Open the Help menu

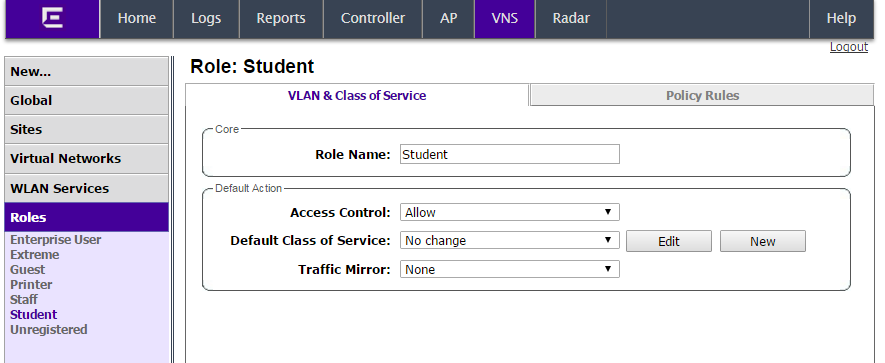841,19
